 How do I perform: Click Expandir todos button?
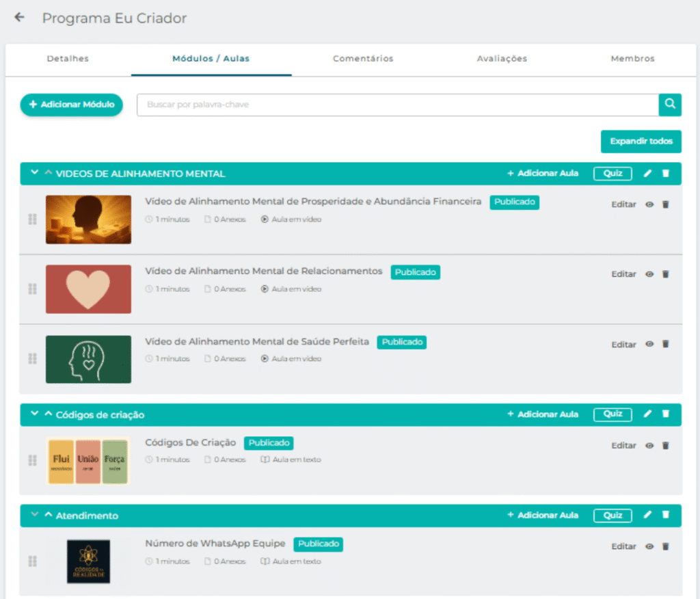pyautogui.click(x=641, y=142)
